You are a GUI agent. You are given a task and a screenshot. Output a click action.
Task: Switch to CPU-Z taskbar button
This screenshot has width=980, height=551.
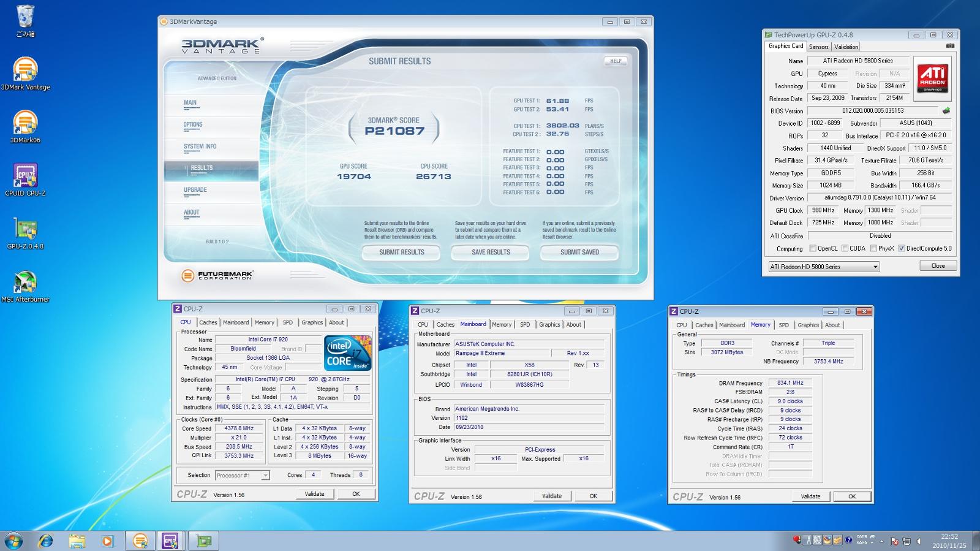[x=170, y=541]
